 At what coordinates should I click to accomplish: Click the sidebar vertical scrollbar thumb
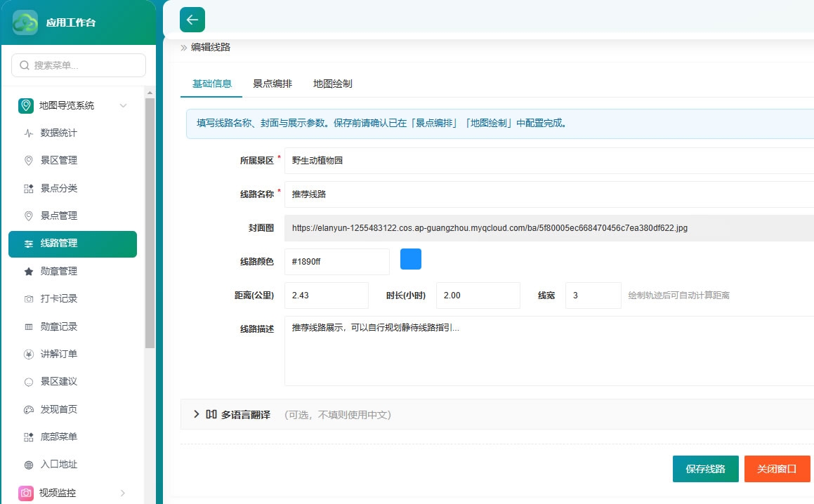click(150, 223)
